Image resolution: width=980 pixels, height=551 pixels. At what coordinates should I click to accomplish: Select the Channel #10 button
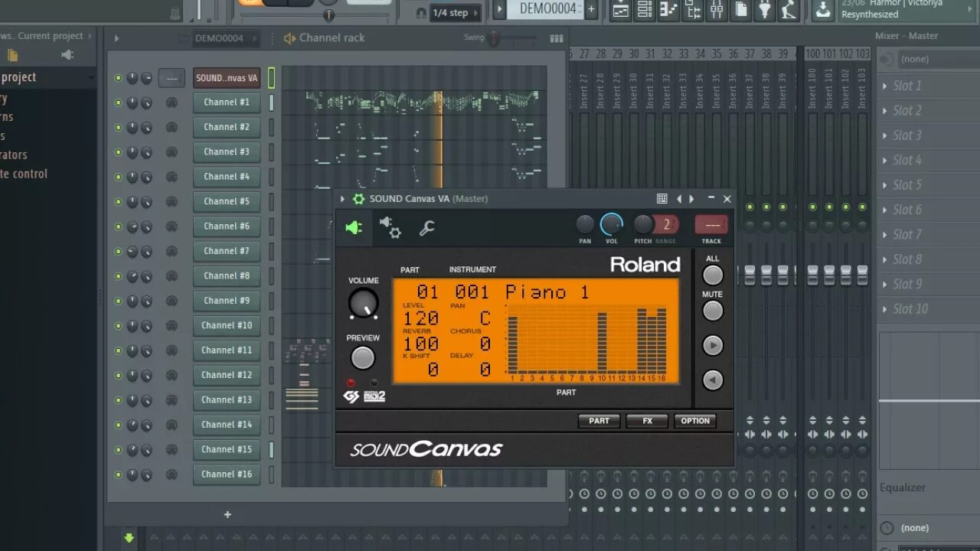coord(227,325)
